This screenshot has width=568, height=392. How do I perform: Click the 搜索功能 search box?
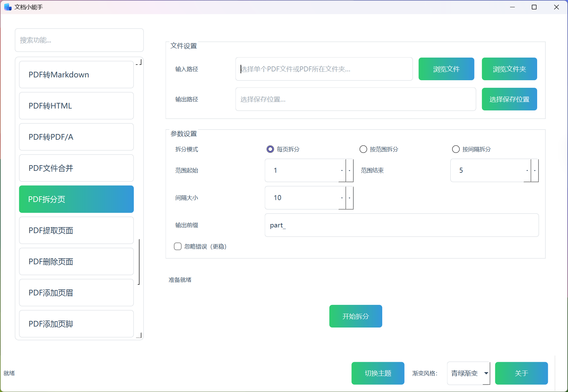click(x=79, y=40)
